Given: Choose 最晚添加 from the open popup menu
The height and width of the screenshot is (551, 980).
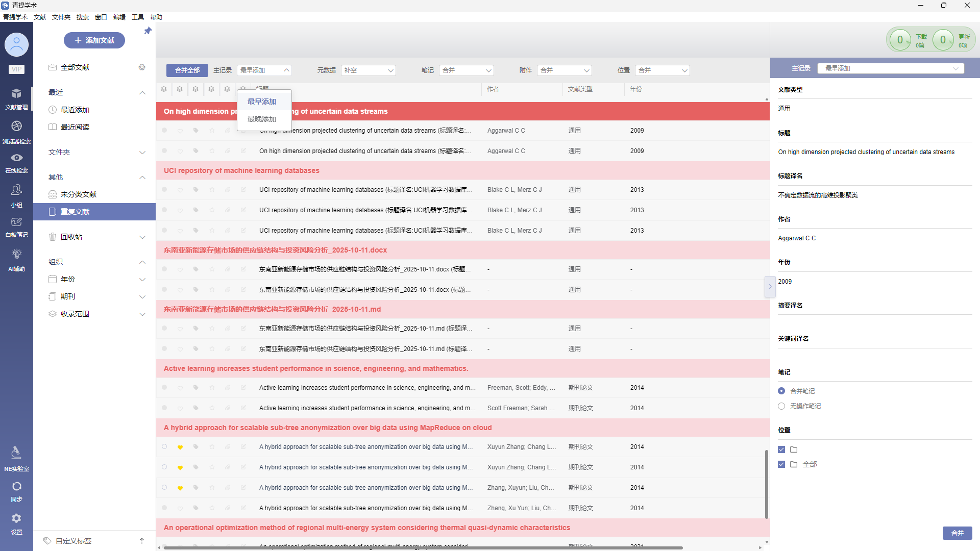Looking at the screenshot, I should pos(262,119).
